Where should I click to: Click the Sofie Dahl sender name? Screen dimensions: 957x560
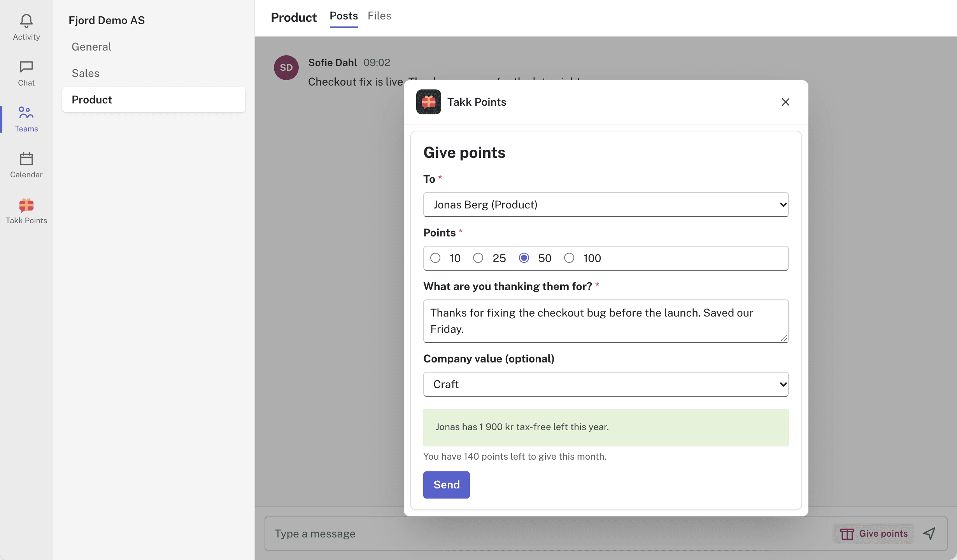pos(332,63)
